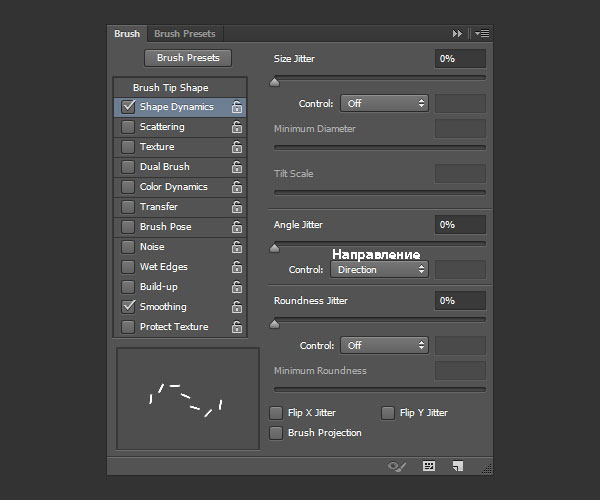Collapse panel with double-arrow icon
Screen dimensions: 600x500
[x=457, y=34]
